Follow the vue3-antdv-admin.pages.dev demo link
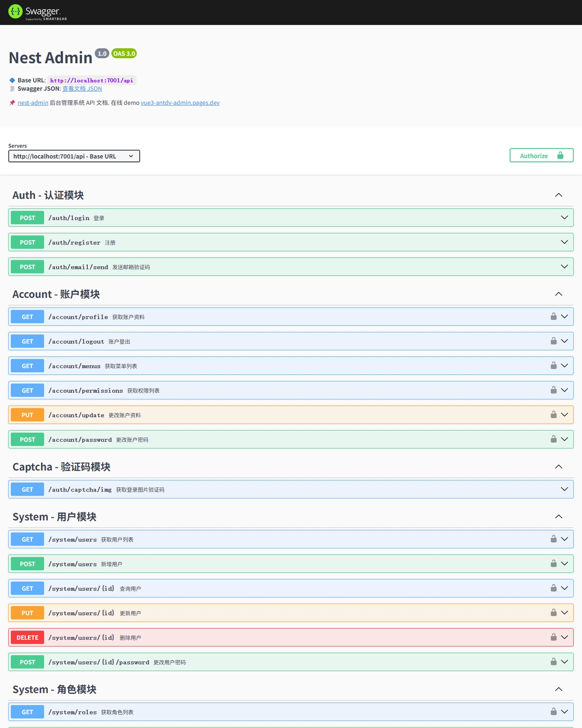582x728 pixels. [x=180, y=103]
